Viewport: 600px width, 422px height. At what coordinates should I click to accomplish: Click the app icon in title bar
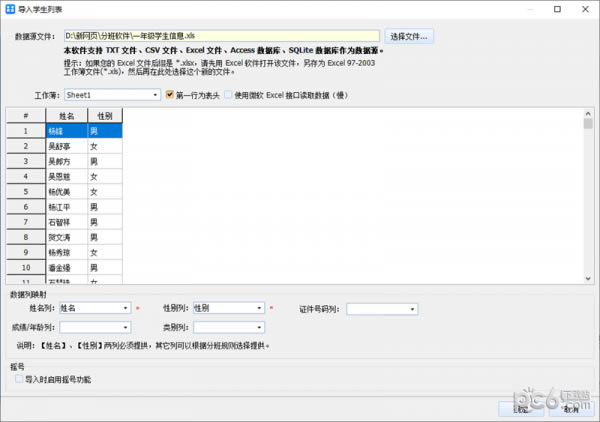(x=10, y=10)
